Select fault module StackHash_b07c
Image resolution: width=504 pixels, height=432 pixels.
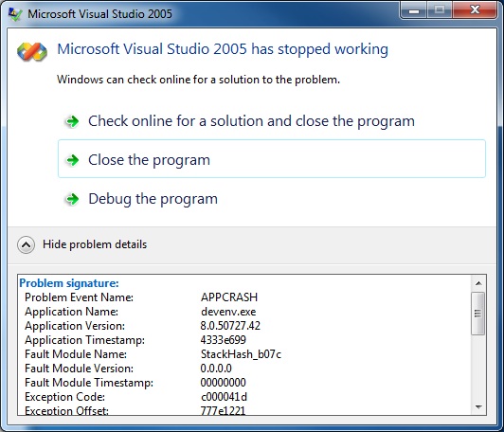[x=241, y=354]
